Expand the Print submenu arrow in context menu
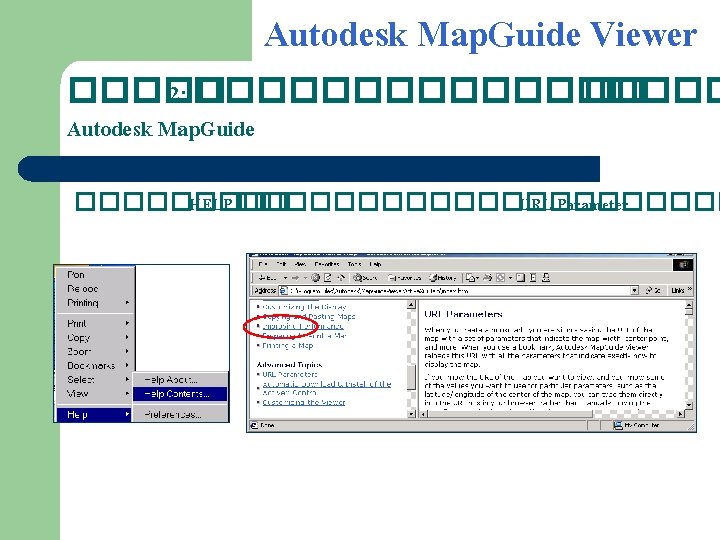The image size is (720, 540). (x=127, y=323)
